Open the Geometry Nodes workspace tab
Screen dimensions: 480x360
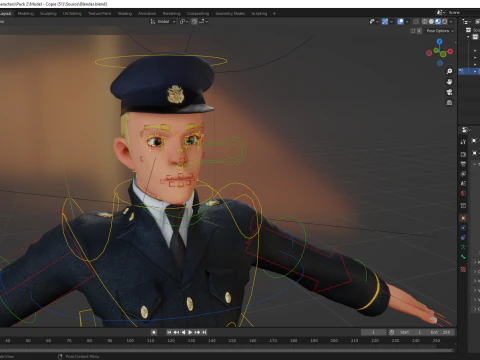pos(230,14)
